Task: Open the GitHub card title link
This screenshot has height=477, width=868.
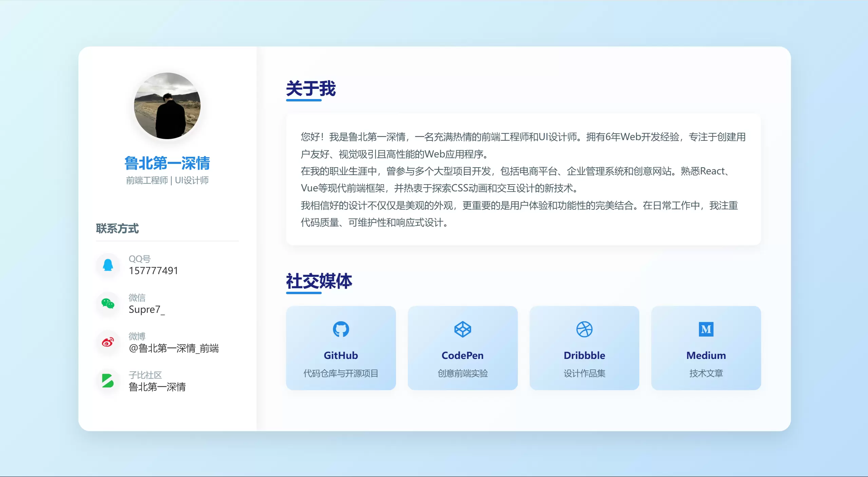Action: [x=341, y=355]
